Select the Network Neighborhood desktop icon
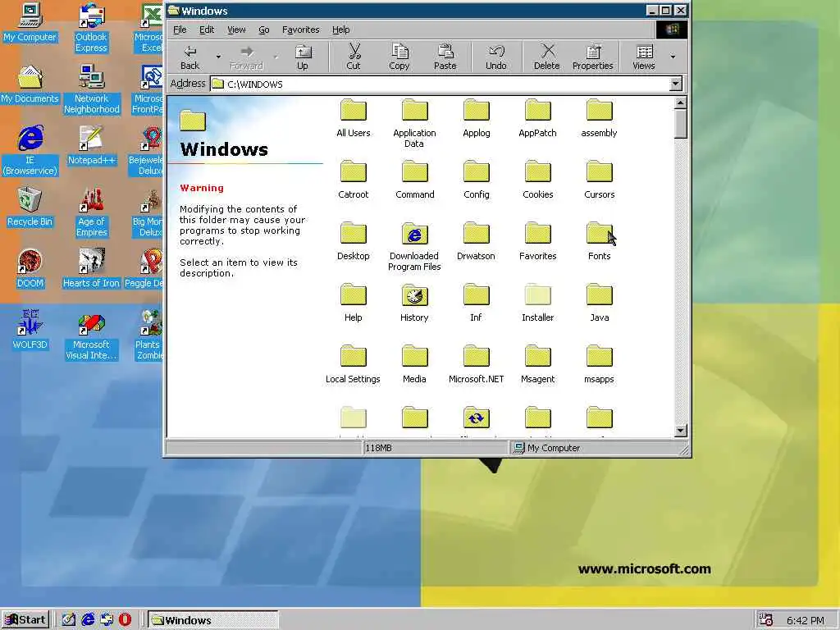Screen dimensions: 840x630 click(92, 89)
